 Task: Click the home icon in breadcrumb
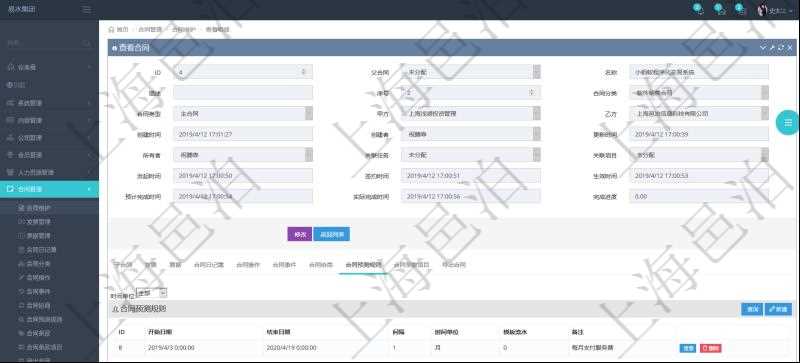(111, 30)
